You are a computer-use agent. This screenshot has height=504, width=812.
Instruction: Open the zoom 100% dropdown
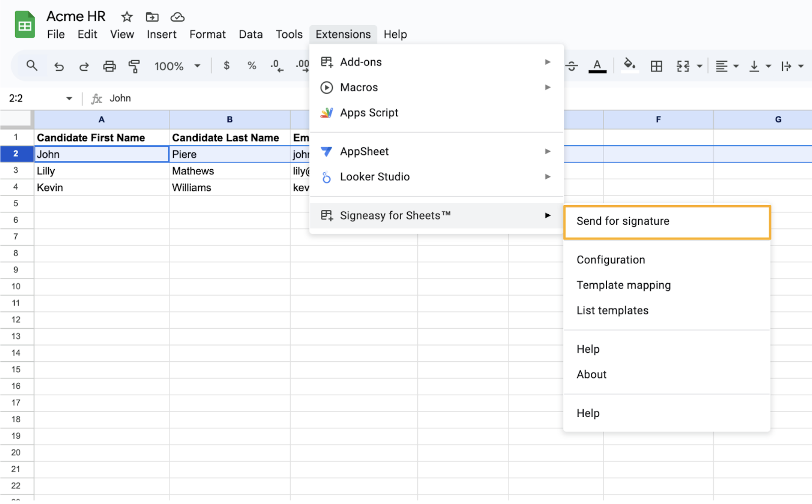point(177,66)
